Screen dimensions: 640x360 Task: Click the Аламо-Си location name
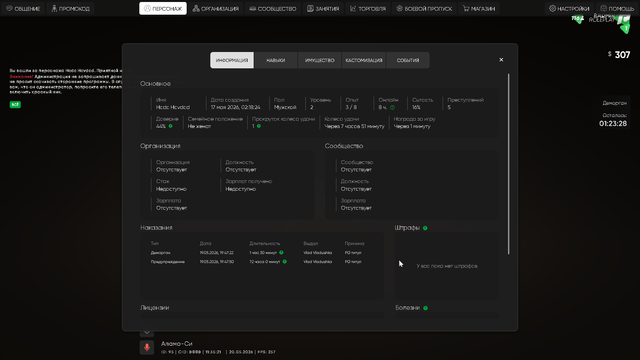(176, 344)
